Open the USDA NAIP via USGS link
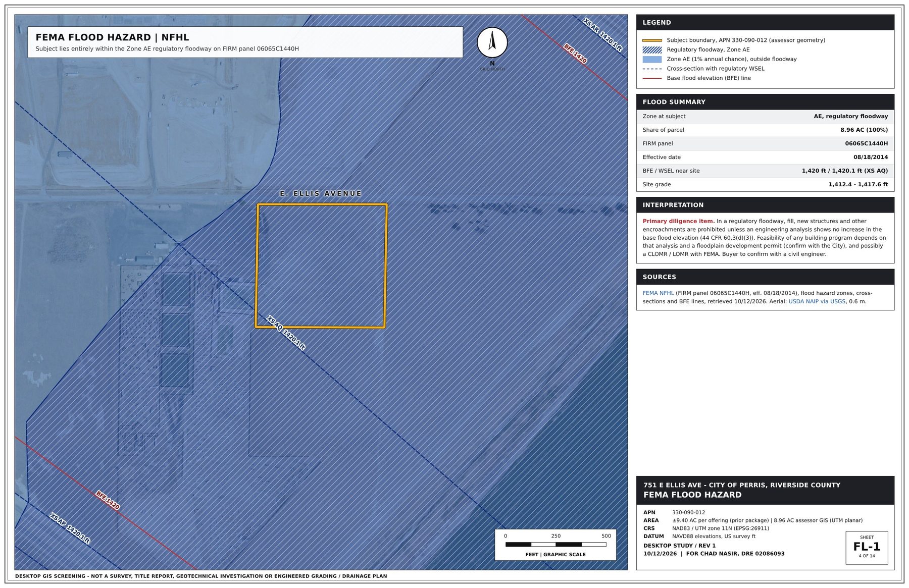 [817, 301]
